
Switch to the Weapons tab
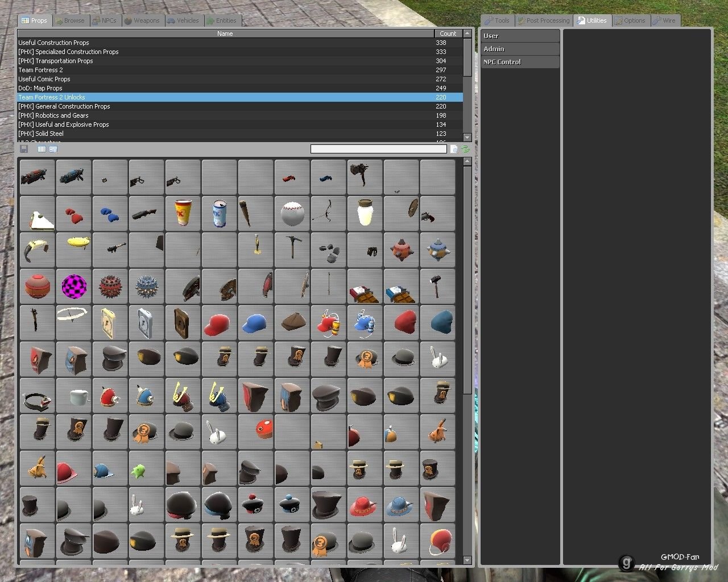143,20
